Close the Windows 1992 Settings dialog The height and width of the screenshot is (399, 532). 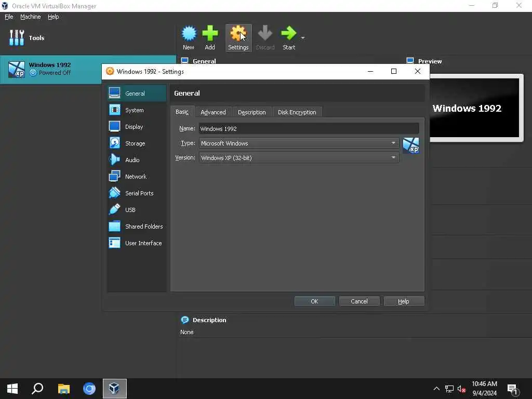pyautogui.click(x=418, y=71)
